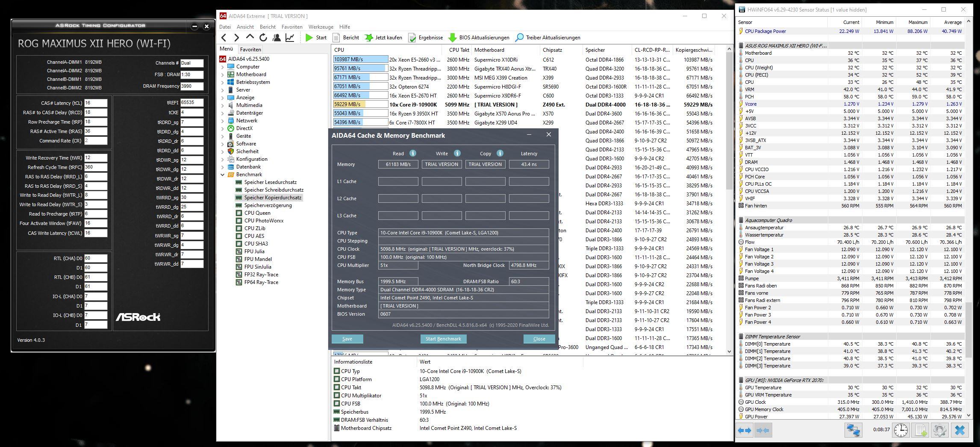Expand the Netzwerk tree node
Image resolution: width=980 pixels, height=447 pixels.
[223, 121]
